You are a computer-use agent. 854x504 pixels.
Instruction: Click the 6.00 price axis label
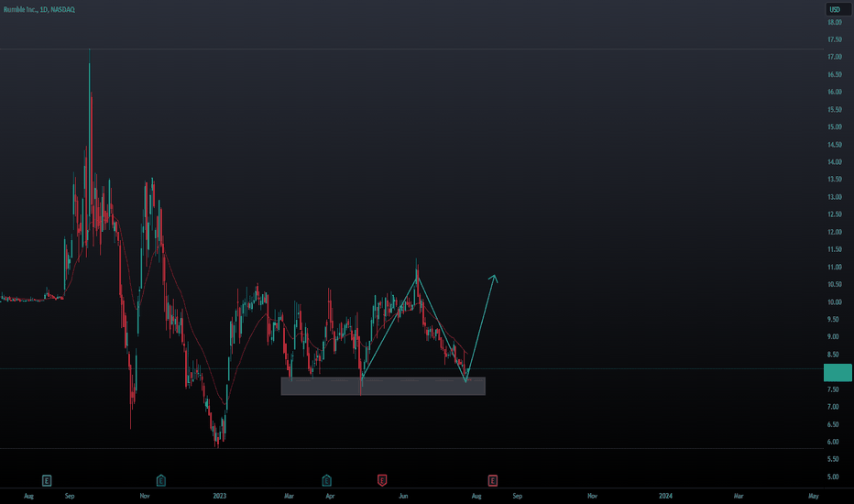833,442
